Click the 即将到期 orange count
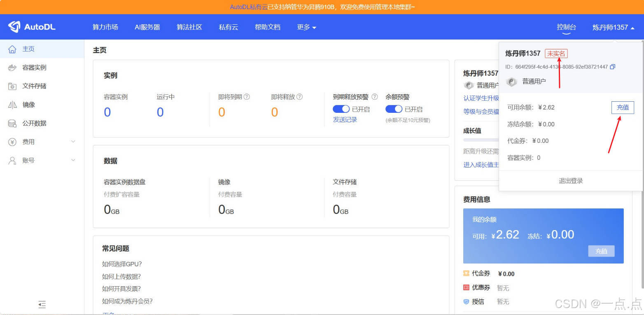The width and height of the screenshot is (644, 315). click(222, 112)
